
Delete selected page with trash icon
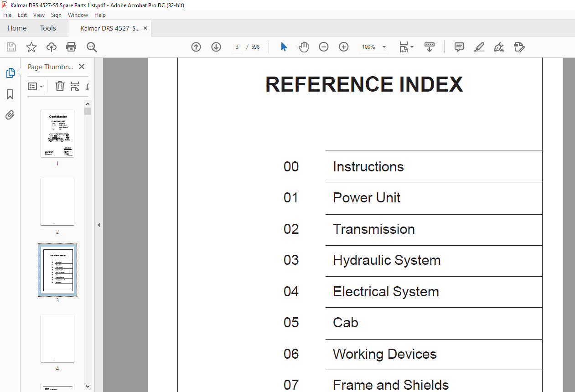(x=60, y=86)
